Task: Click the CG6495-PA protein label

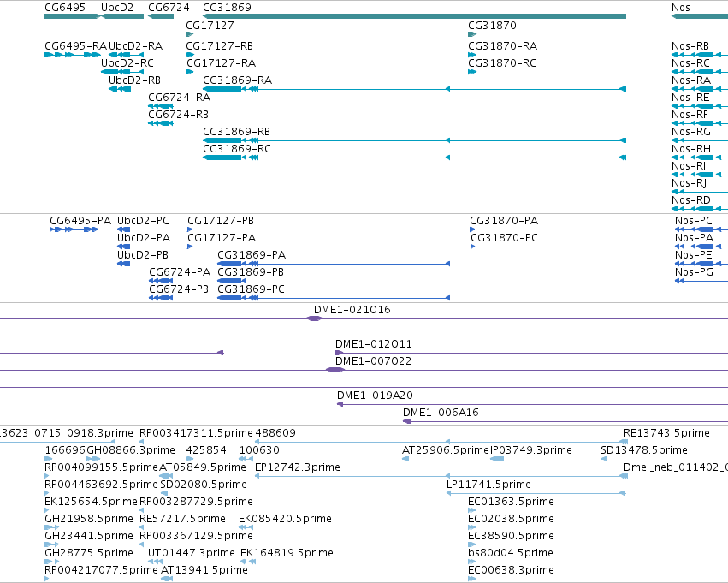Action: (80, 221)
